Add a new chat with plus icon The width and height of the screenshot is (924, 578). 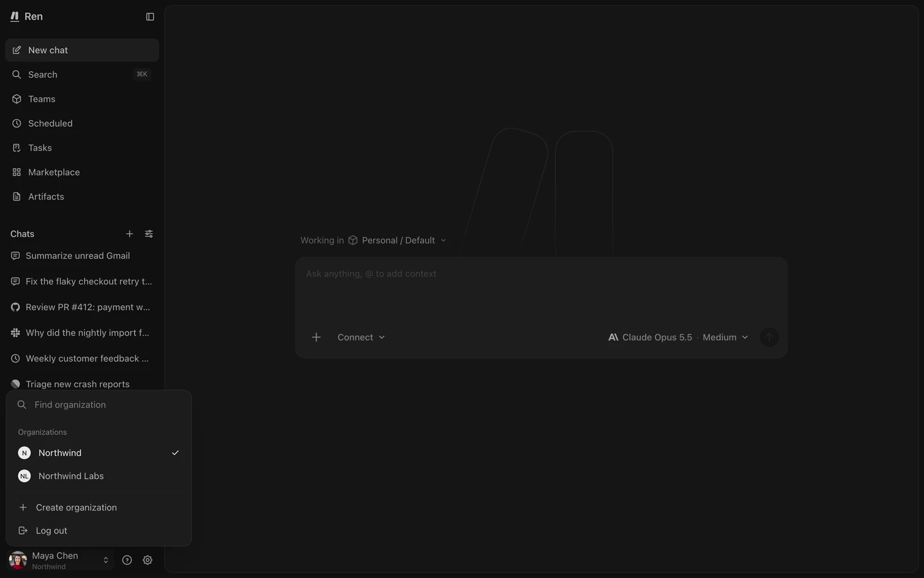[130, 234]
